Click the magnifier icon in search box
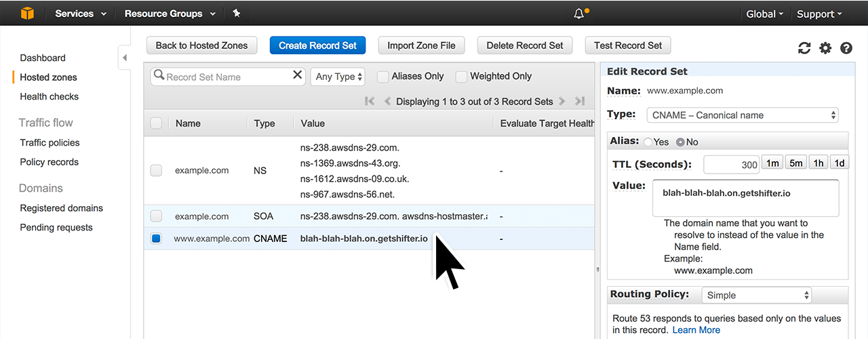 click(159, 75)
